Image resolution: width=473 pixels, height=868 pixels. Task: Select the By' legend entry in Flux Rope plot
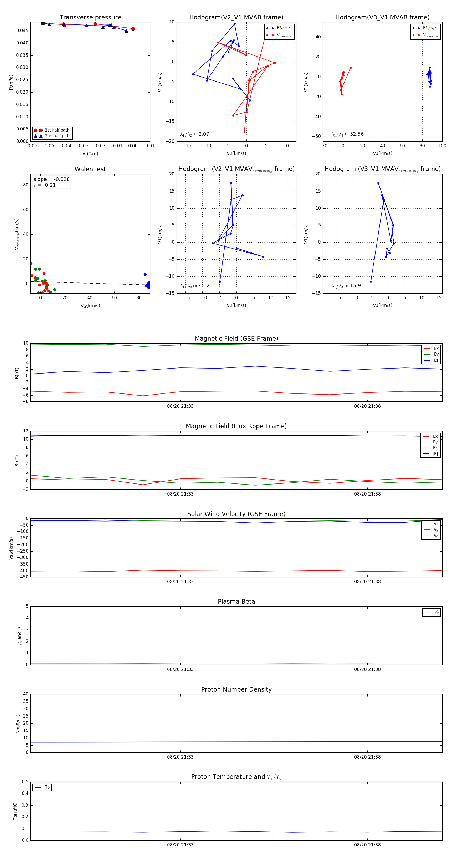pos(431,442)
